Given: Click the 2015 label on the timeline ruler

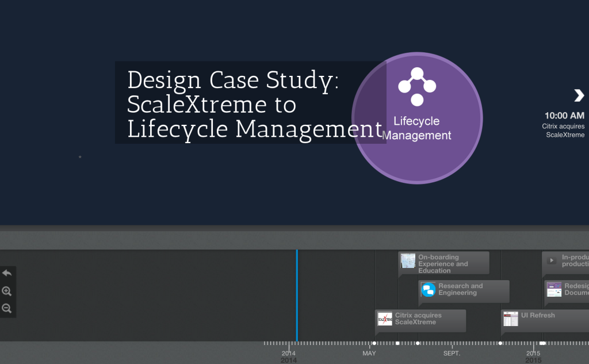Looking at the screenshot, I should point(533,353).
